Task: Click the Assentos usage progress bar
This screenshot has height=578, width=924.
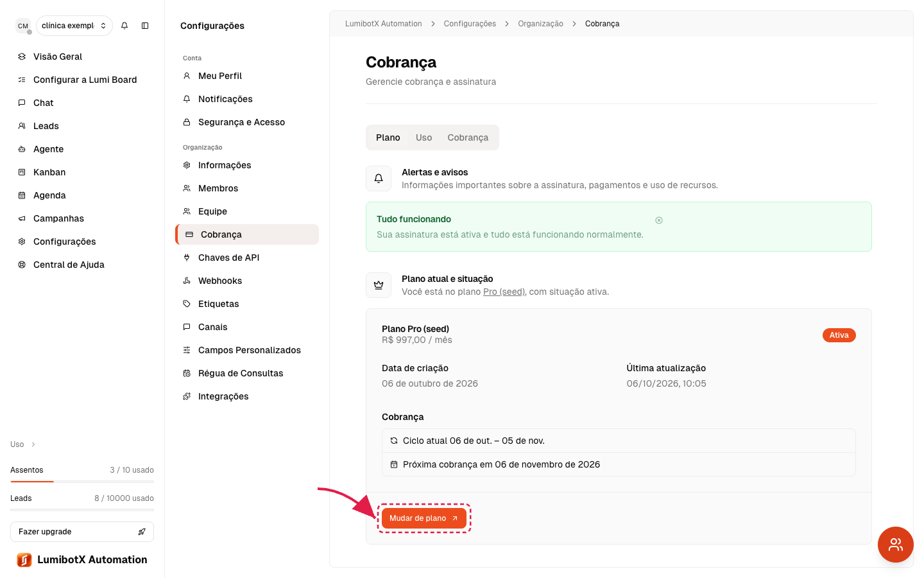Action: pyautogui.click(x=82, y=482)
